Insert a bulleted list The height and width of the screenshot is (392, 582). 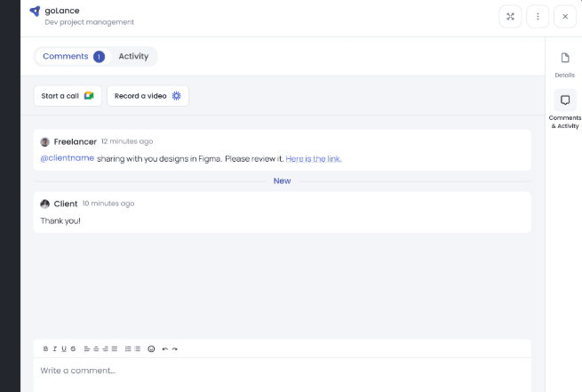137,348
